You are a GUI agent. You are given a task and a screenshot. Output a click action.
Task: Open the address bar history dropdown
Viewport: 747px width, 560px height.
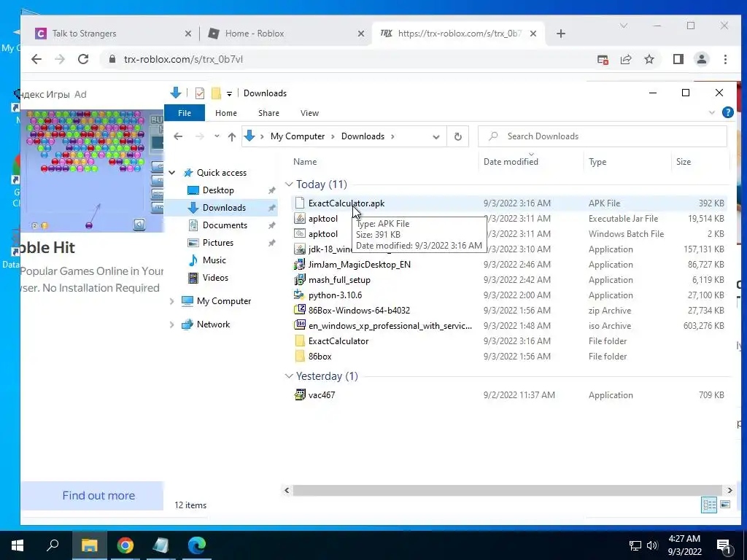[436, 136]
